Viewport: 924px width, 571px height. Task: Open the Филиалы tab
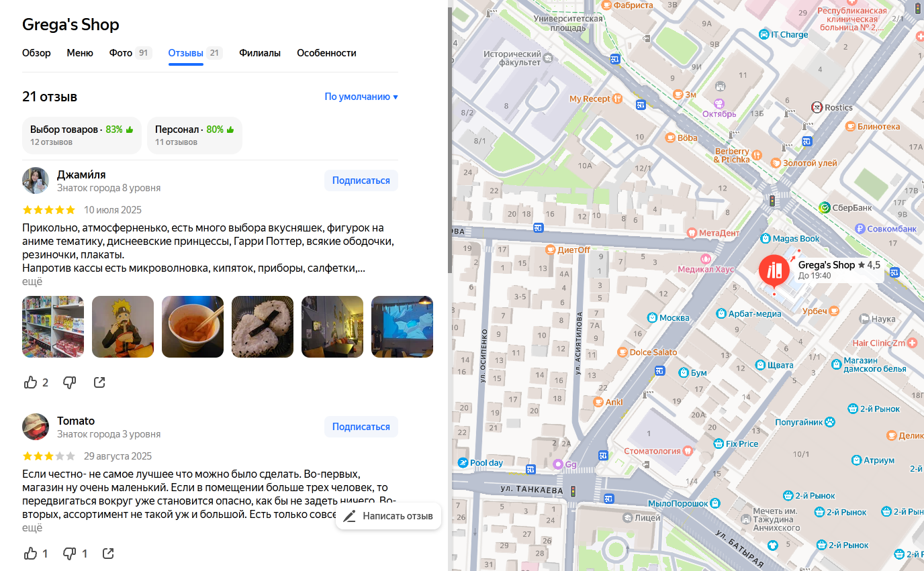tap(260, 53)
